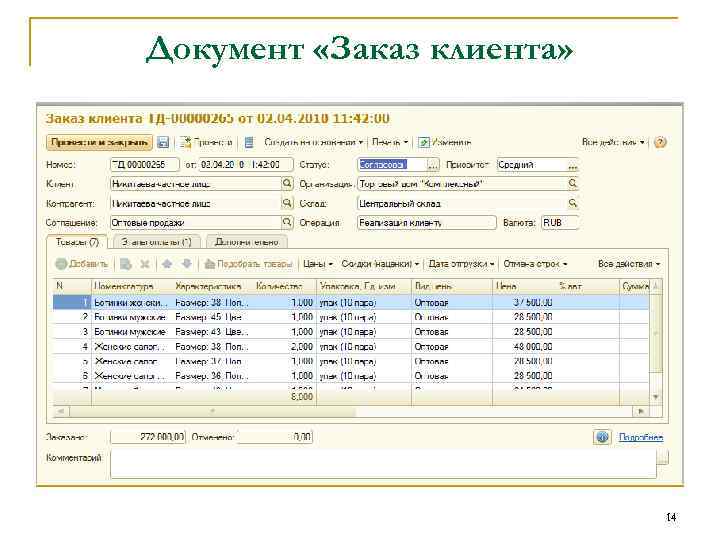Screen dimensions: 720x540
Task: Click the Заказано total field
Action: tap(148, 437)
